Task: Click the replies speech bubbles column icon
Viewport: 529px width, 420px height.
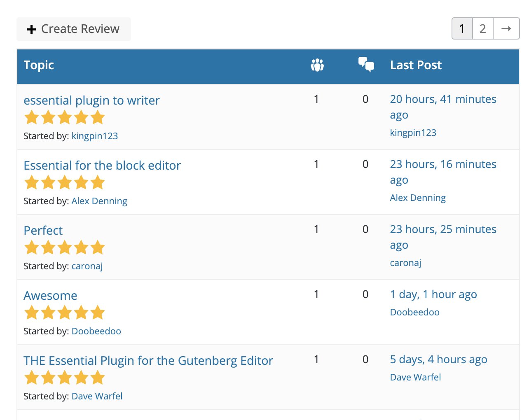Action: point(366,65)
